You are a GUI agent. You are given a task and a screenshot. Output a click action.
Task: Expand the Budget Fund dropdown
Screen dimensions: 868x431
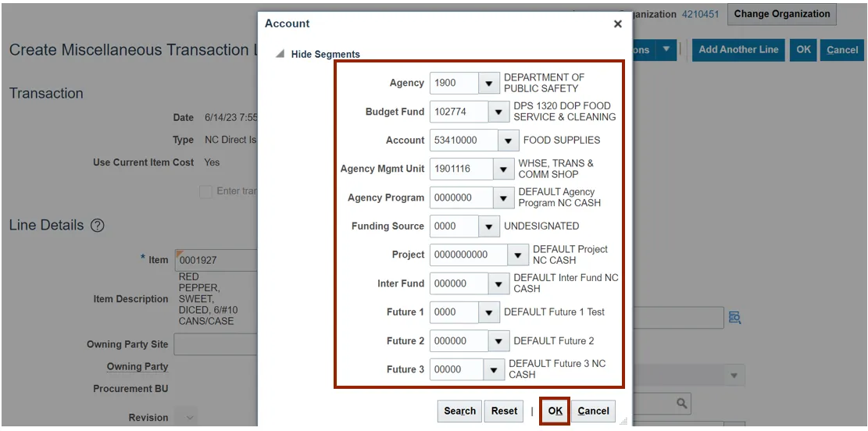[x=498, y=112]
